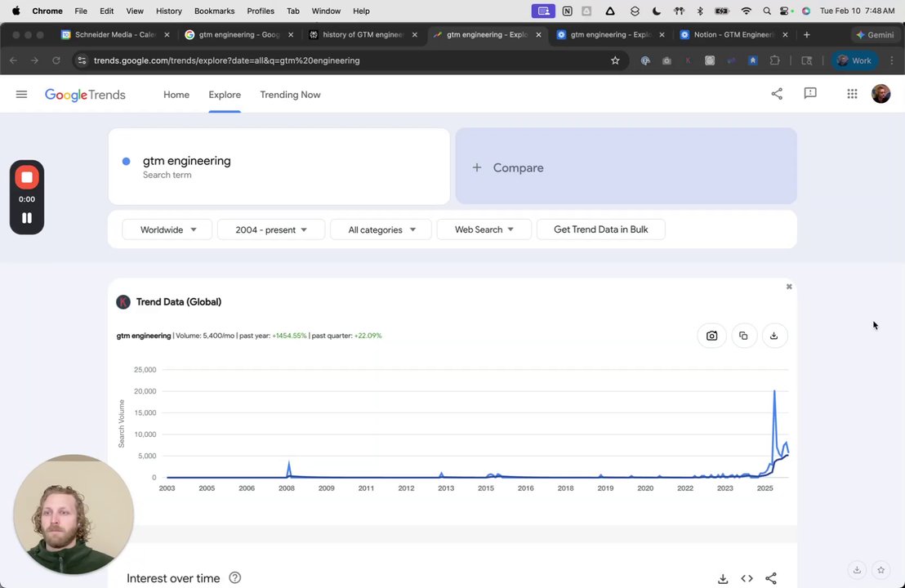Go to Trending Now tab

coord(290,95)
